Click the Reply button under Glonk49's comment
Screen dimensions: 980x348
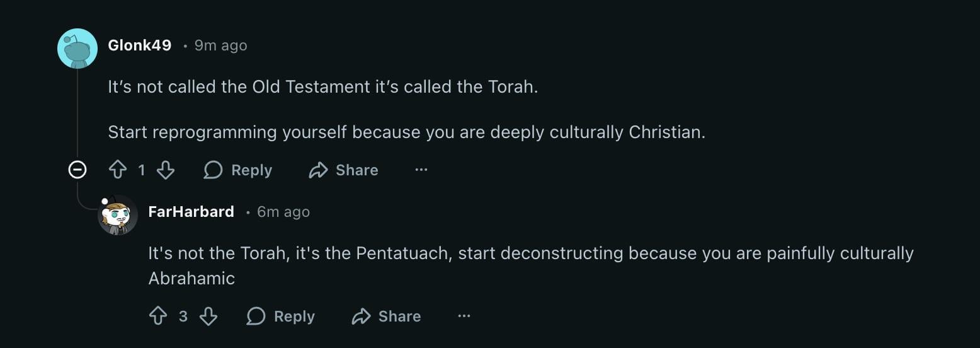238,170
